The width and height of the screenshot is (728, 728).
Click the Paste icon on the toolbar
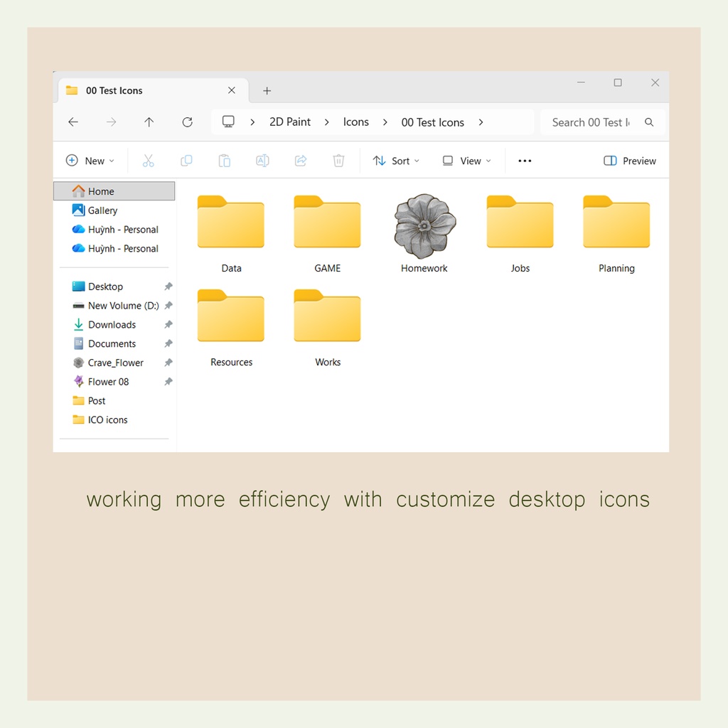(x=224, y=161)
